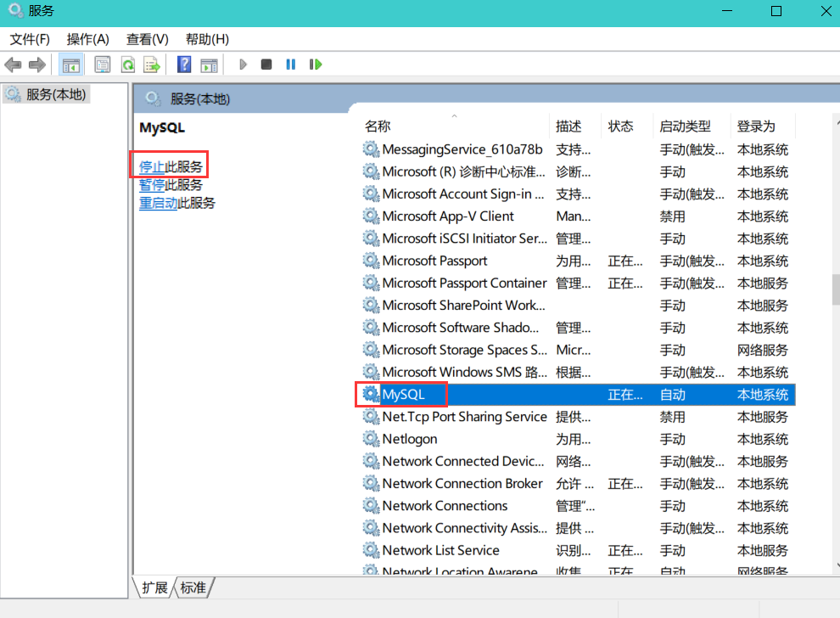Click the Refresh toolbar icon
Image resolution: width=840 pixels, height=618 pixels.
pyautogui.click(x=127, y=65)
